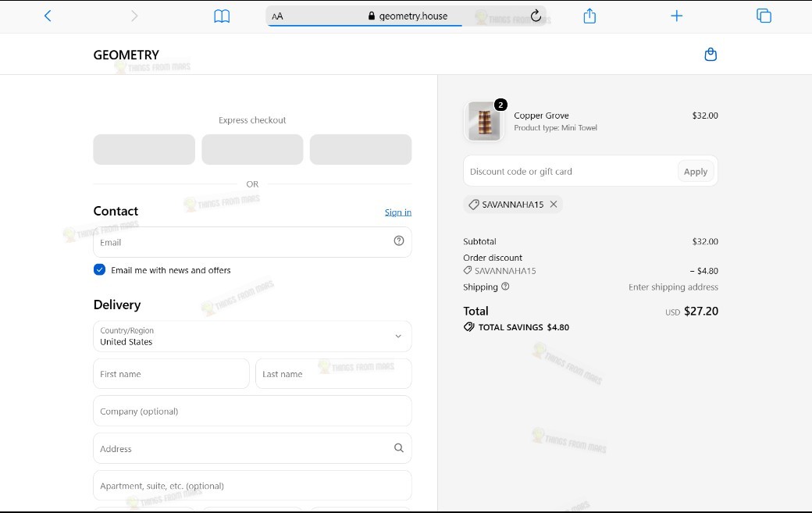Image resolution: width=812 pixels, height=513 pixels.
Task: Click the first express checkout button
Action: point(144,150)
